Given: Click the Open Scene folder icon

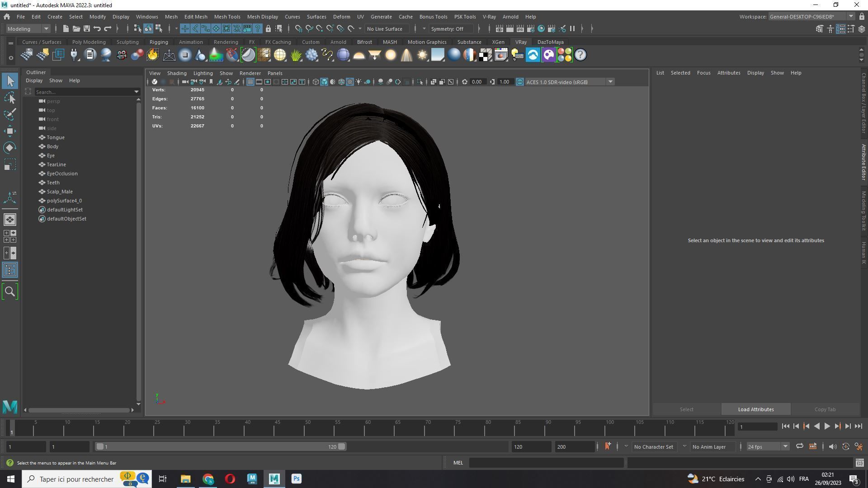Looking at the screenshot, I should click(x=76, y=28).
